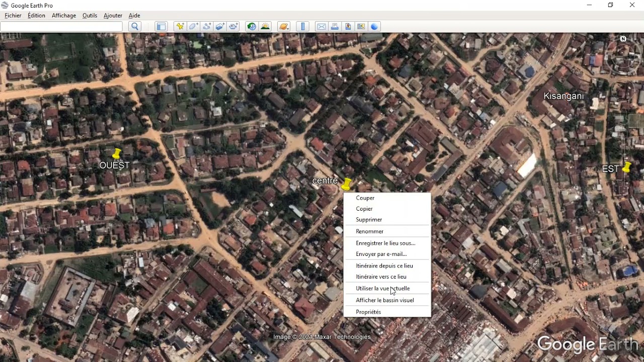Click the print icon
Image resolution: width=644 pixels, height=362 pixels.
point(335,27)
